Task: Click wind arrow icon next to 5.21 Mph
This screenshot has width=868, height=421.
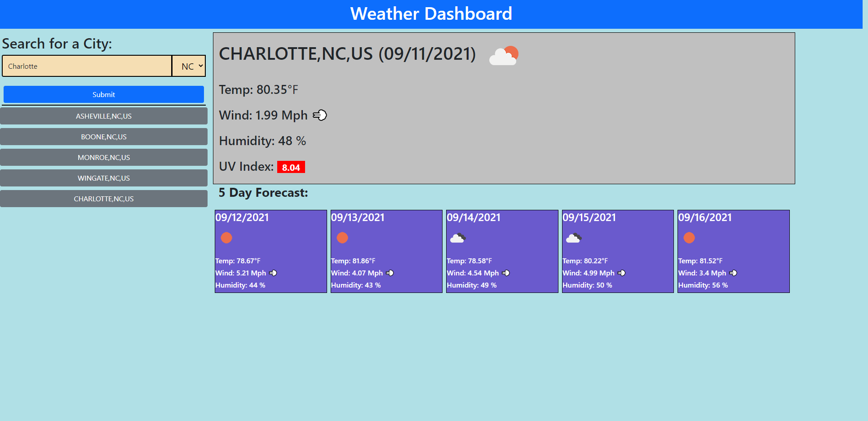Action: click(273, 273)
